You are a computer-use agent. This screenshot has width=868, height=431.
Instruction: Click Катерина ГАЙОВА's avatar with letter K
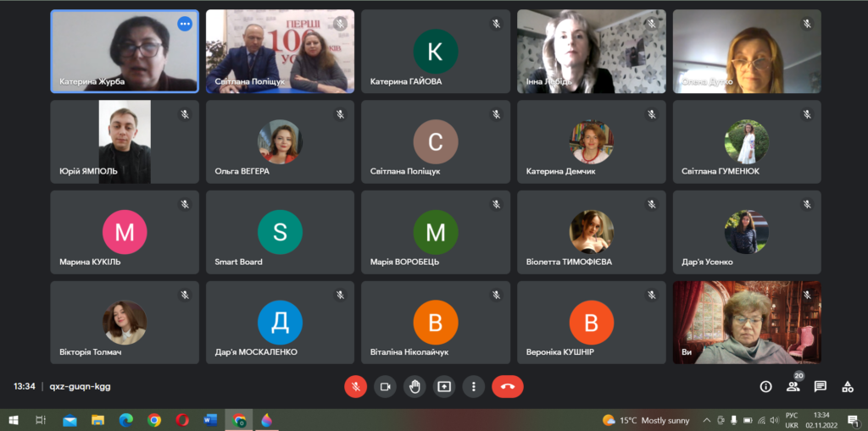pos(436,51)
